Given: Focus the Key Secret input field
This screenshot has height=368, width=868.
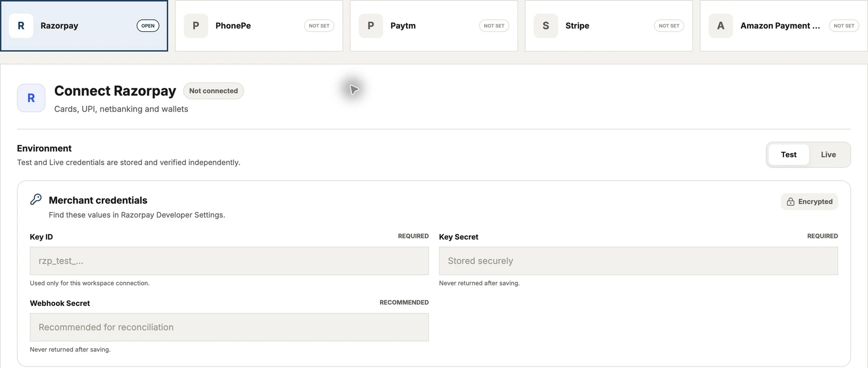Looking at the screenshot, I should pyautogui.click(x=638, y=261).
